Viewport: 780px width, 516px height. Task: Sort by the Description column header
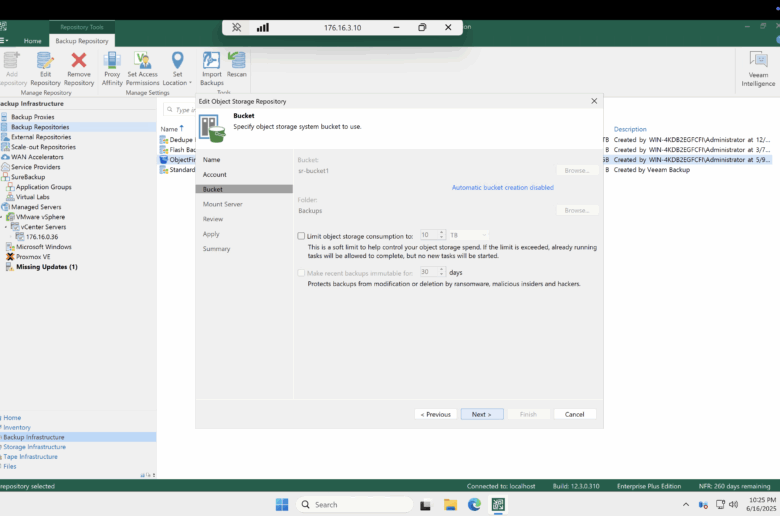[630, 129]
